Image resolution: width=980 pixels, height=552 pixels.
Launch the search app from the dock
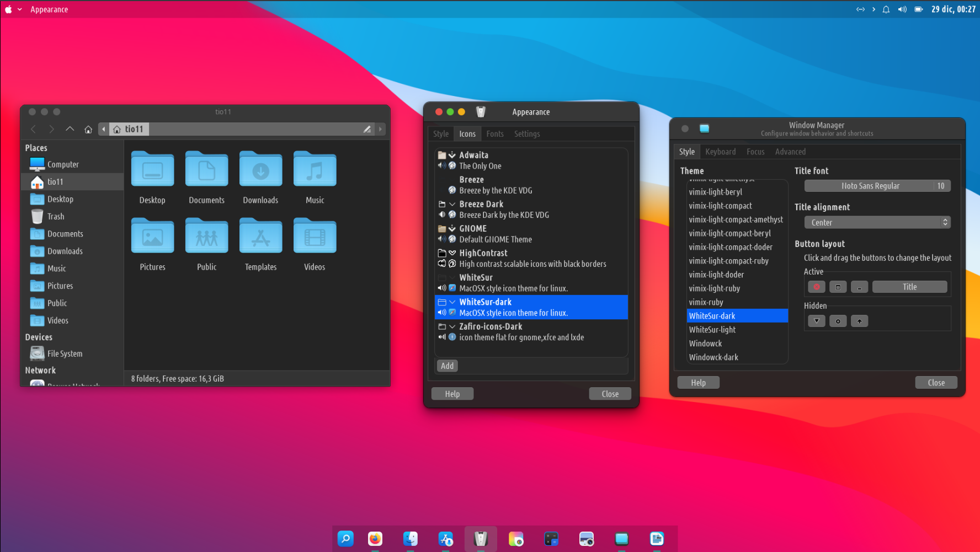tap(345, 539)
